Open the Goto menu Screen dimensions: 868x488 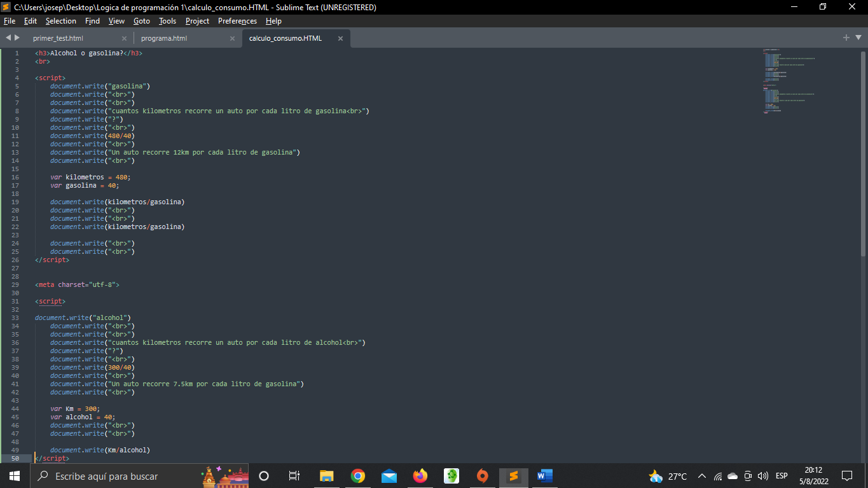pyautogui.click(x=142, y=21)
